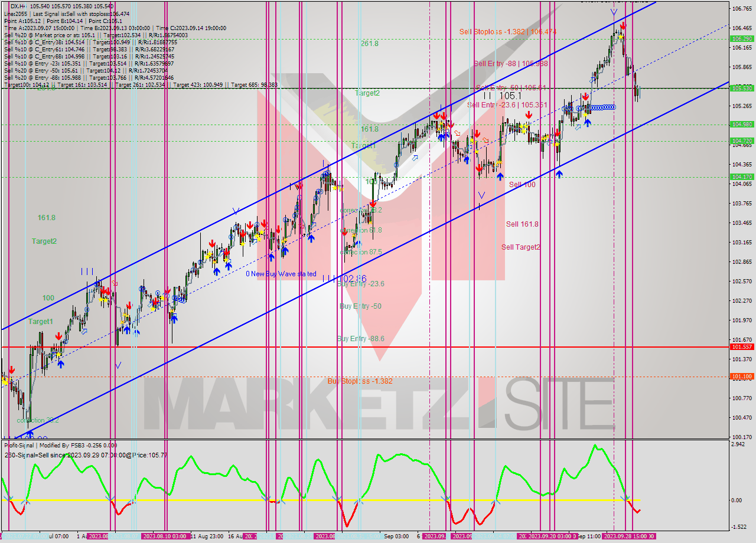Viewport: 756px width, 543px height.
Task: Click the 'Buy Stoploss -1.382' label
Action: tap(360, 381)
